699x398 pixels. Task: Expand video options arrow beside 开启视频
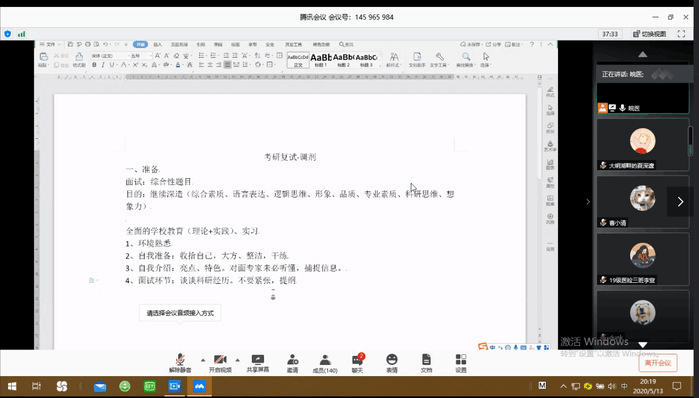click(237, 360)
